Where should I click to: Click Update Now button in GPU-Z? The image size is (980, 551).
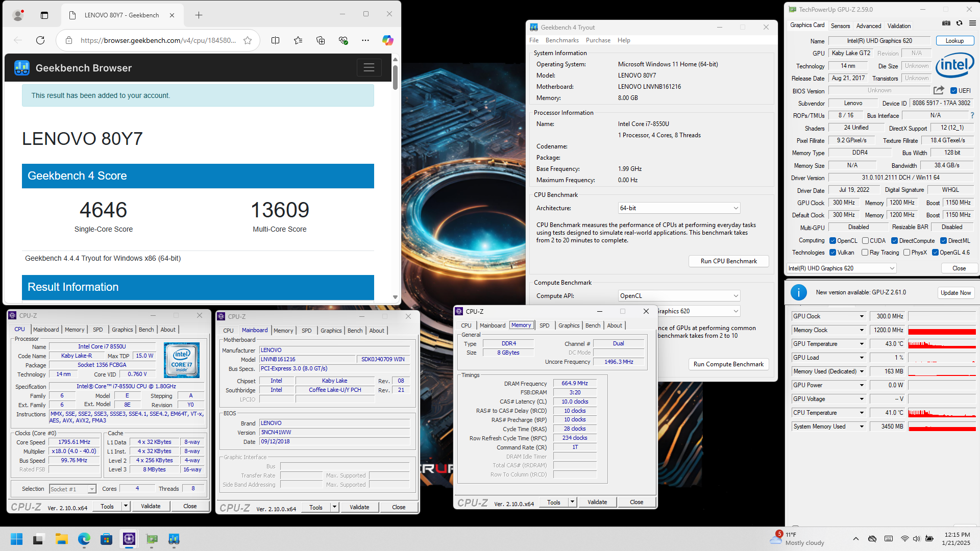pyautogui.click(x=955, y=293)
